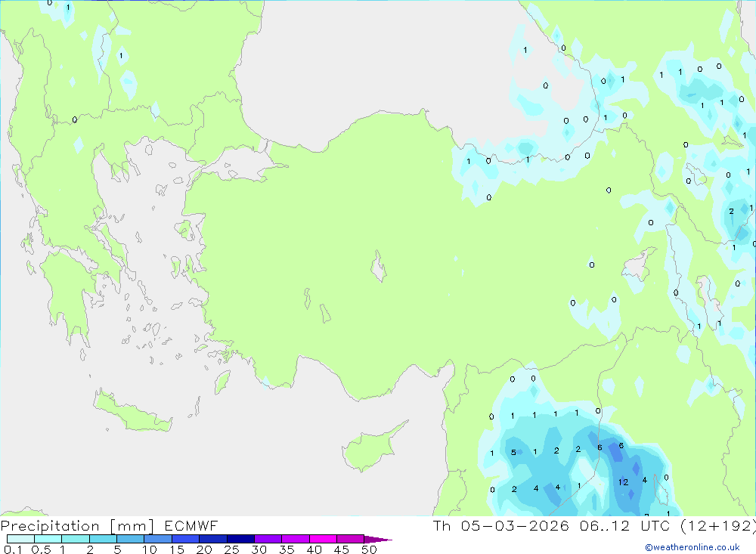This screenshot has width=756, height=554.
Task: Pick the 15–20 mm legend color swatch
Action: (x=185, y=539)
